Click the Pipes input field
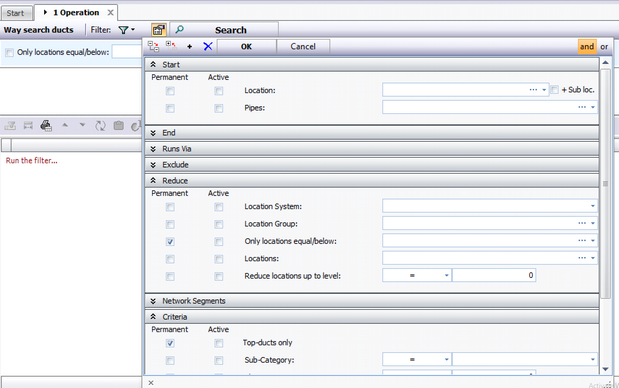The image size is (619, 388). tap(490, 107)
